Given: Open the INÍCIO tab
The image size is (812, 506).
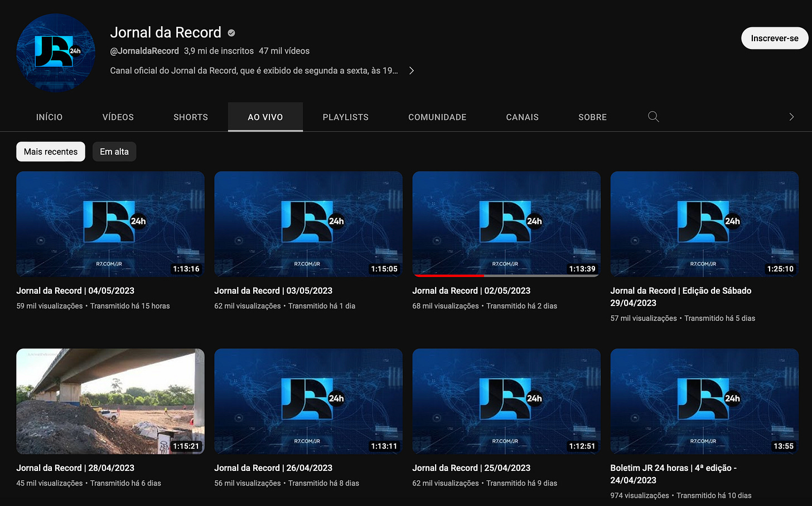Looking at the screenshot, I should coord(49,117).
